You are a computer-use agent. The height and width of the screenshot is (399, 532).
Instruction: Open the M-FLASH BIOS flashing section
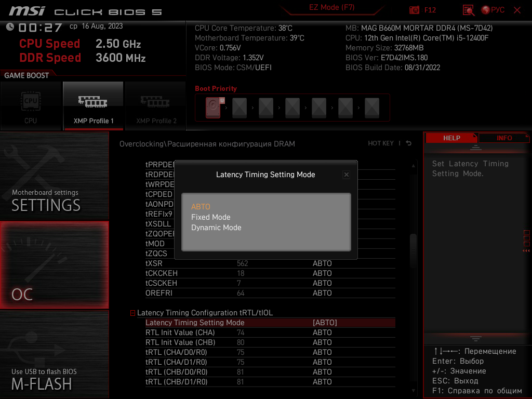tap(54, 354)
